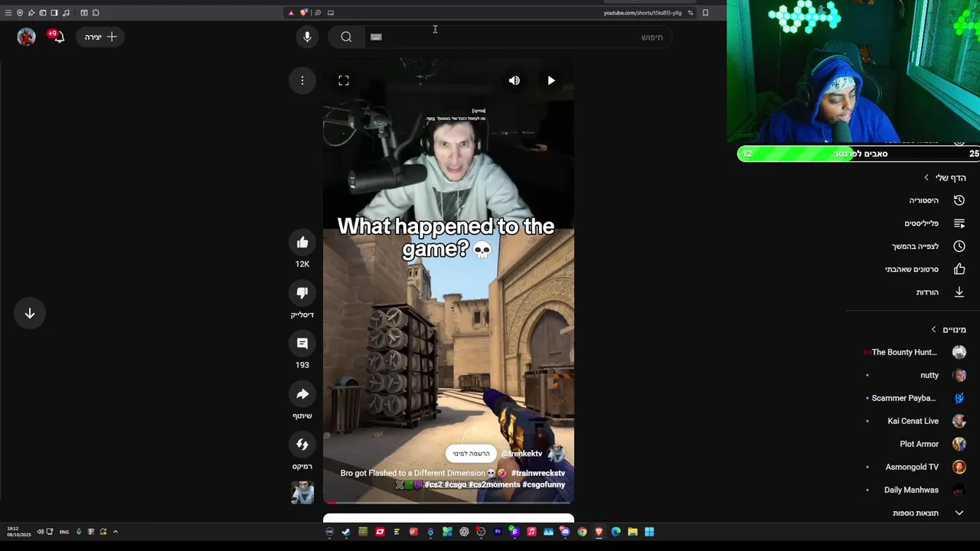
Task: Click the #cs2moments hashtag
Action: 494,484
